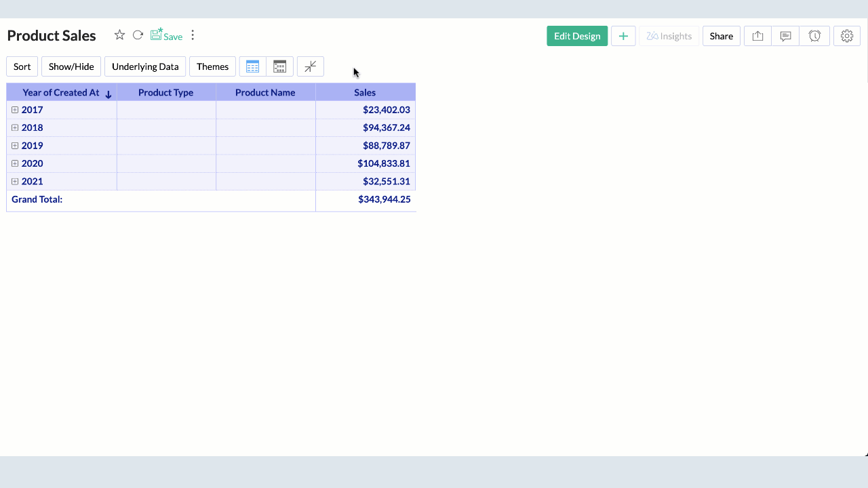
Task: Open the three-dot more options menu
Action: tap(193, 35)
